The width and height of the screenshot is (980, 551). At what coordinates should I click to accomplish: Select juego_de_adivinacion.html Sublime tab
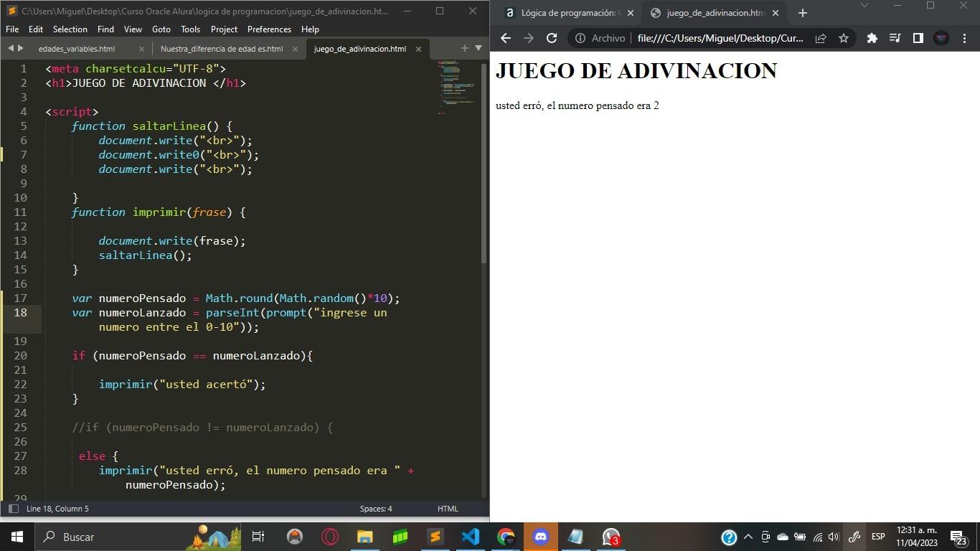coord(359,49)
